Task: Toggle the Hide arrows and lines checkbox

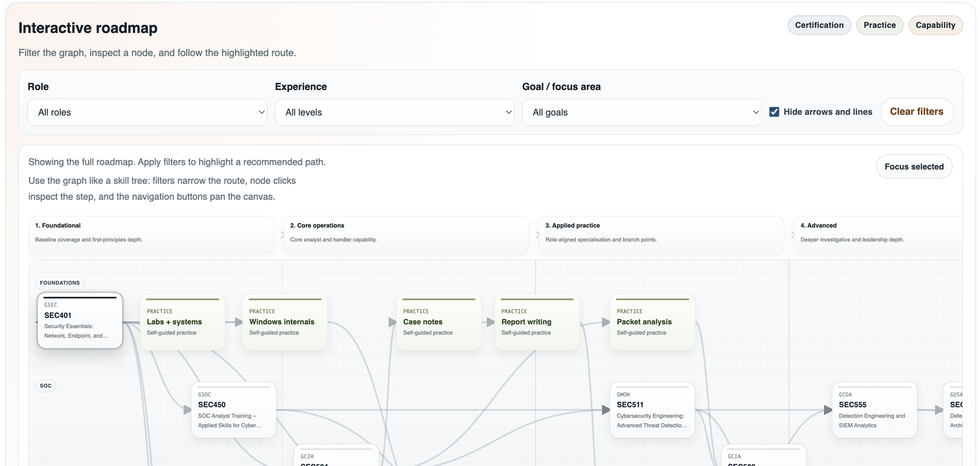Action: pos(774,112)
